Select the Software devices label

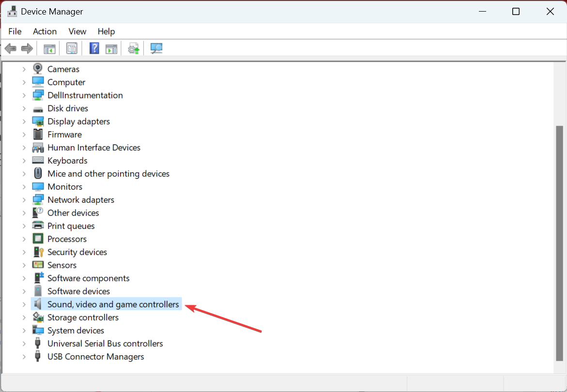pyautogui.click(x=78, y=291)
